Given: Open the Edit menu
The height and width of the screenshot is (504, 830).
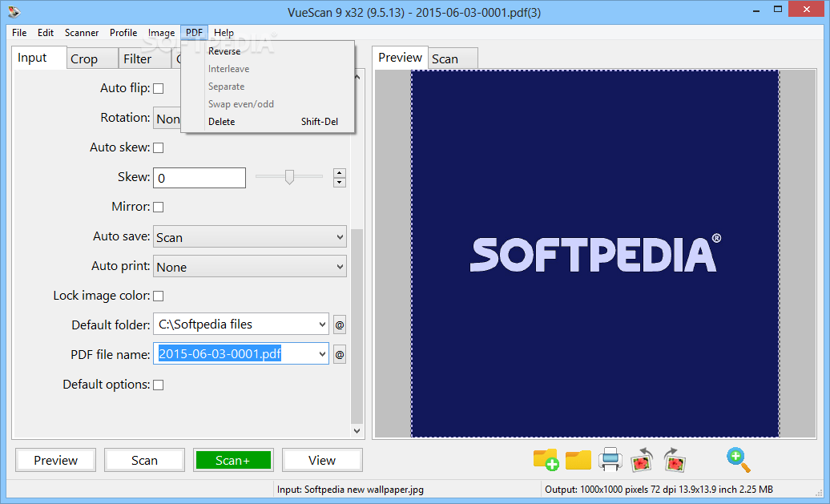Looking at the screenshot, I should click(46, 33).
